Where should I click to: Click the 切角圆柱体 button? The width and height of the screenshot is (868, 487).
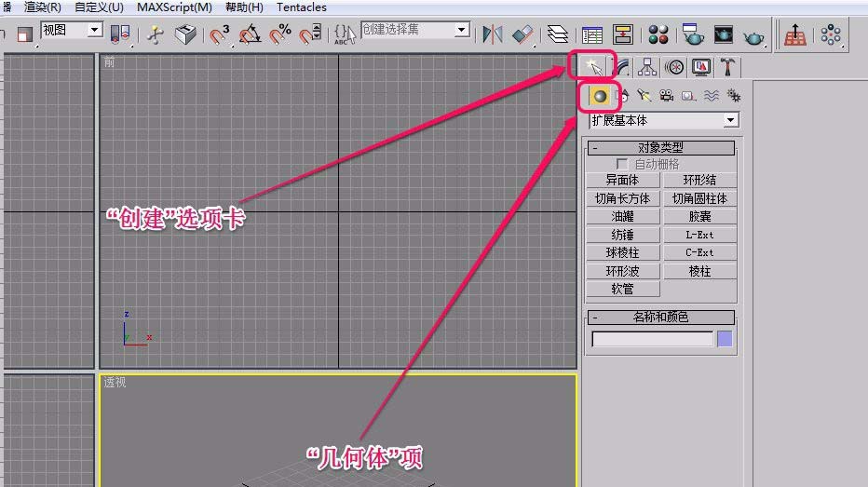pyautogui.click(x=700, y=198)
